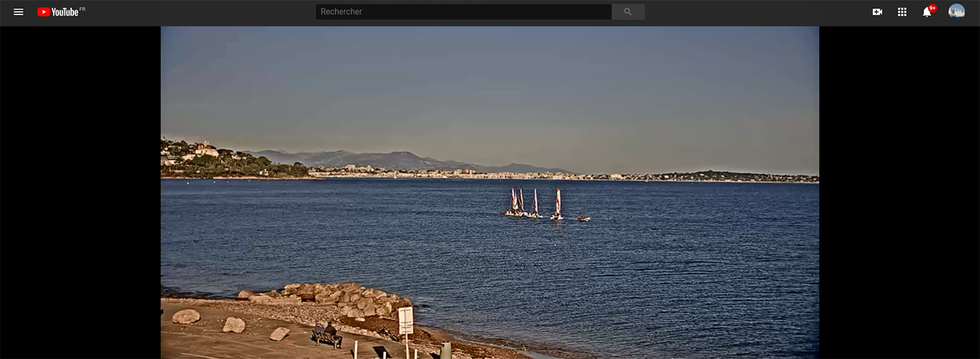Image resolution: width=980 pixels, height=359 pixels.
Task: Open the notifications bell
Action: click(x=926, y=12)
